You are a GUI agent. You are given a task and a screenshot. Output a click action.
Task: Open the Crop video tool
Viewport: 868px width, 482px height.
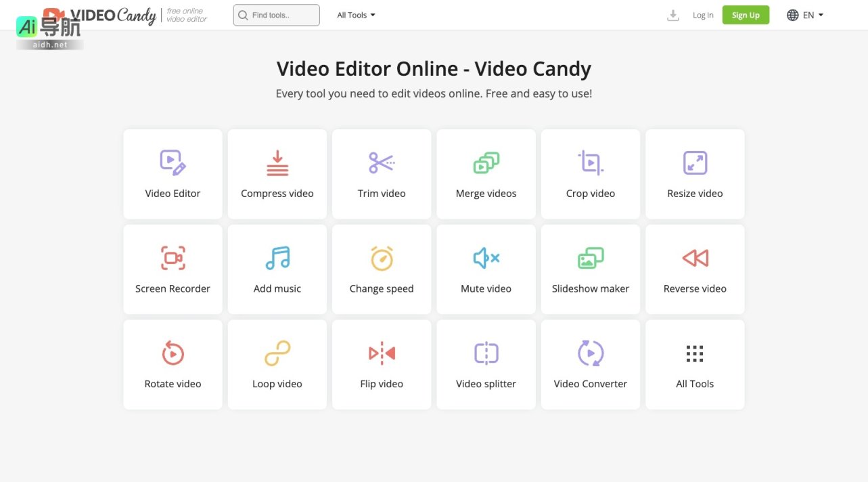(590, 174)
